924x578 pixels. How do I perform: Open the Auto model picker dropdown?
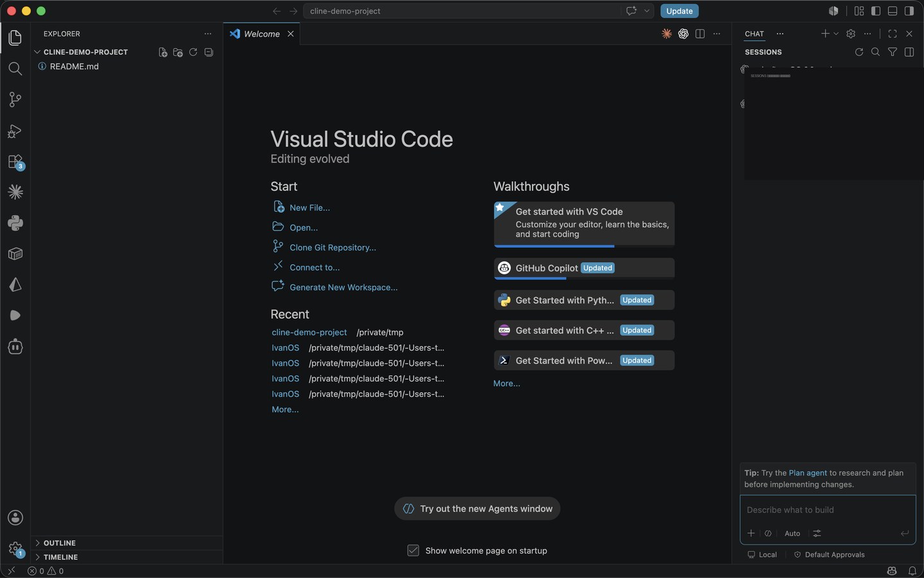pos(792,533)
